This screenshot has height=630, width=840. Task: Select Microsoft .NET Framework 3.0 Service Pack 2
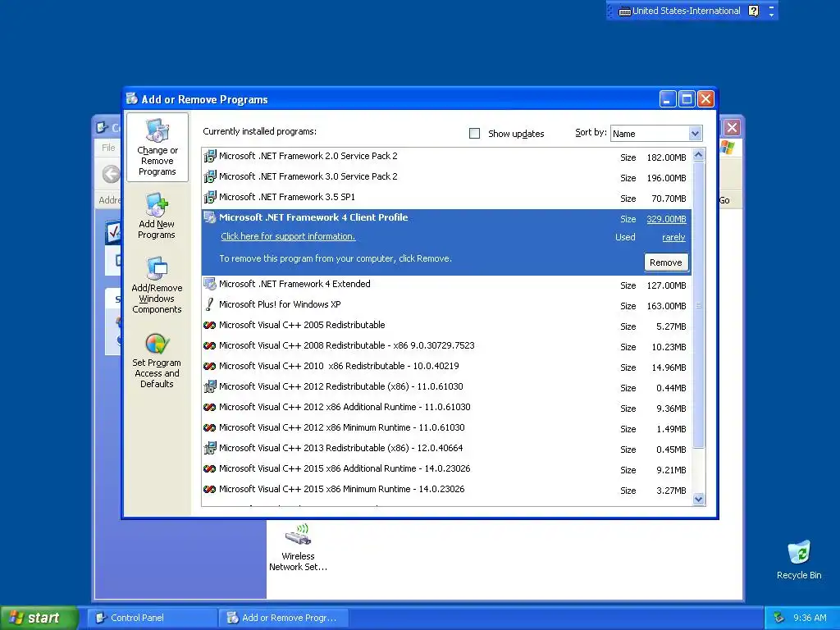click(x=447, y=177)
